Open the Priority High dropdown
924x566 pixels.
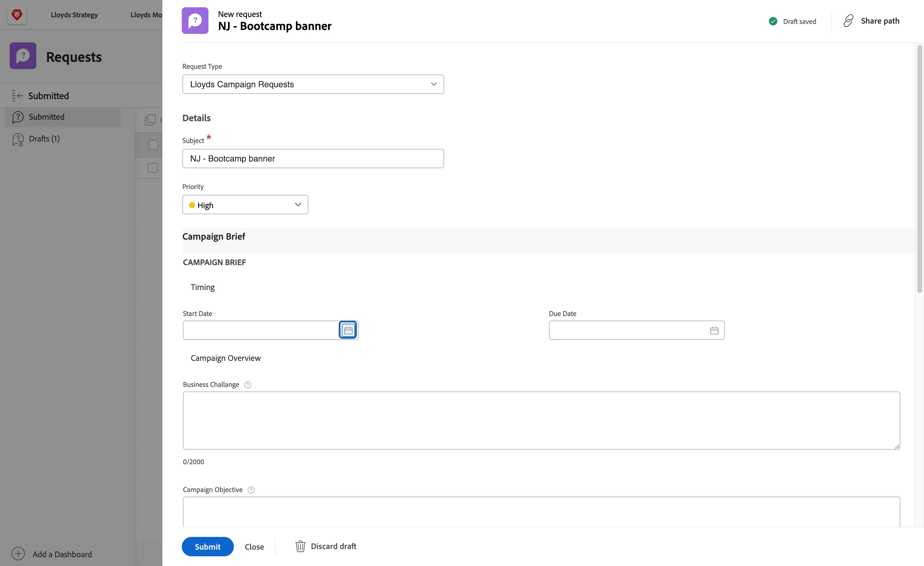coord(245,205)
